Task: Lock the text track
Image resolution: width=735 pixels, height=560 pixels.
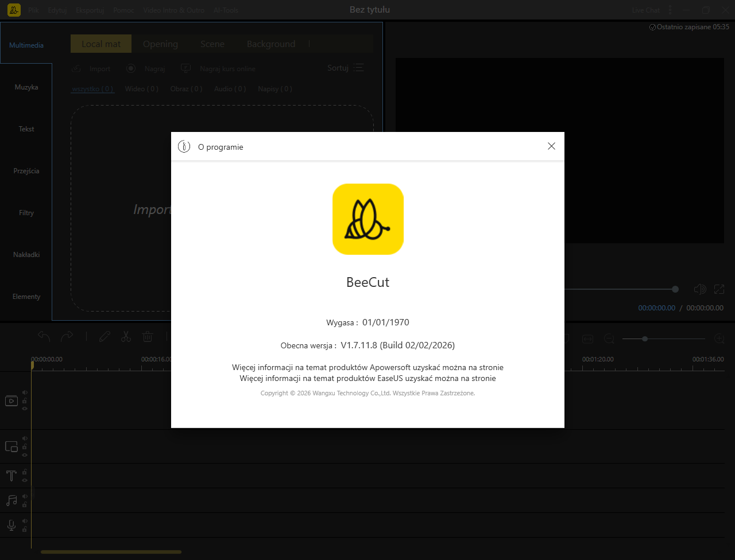Action: 25,472
